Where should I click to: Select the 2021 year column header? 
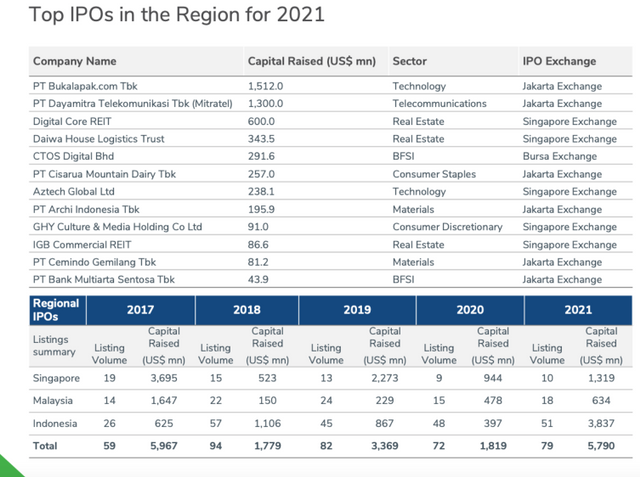pyautogui.click(x=576, y=310)
